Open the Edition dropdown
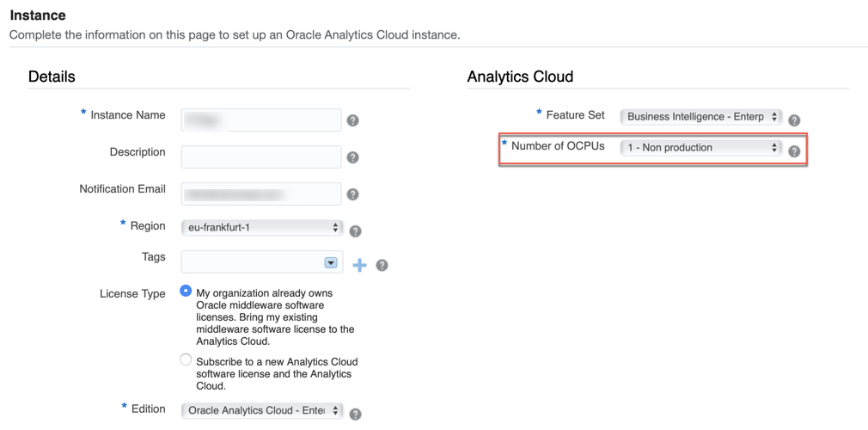The height and width of the screenshot is (430, 868). (x=262, y=410)
